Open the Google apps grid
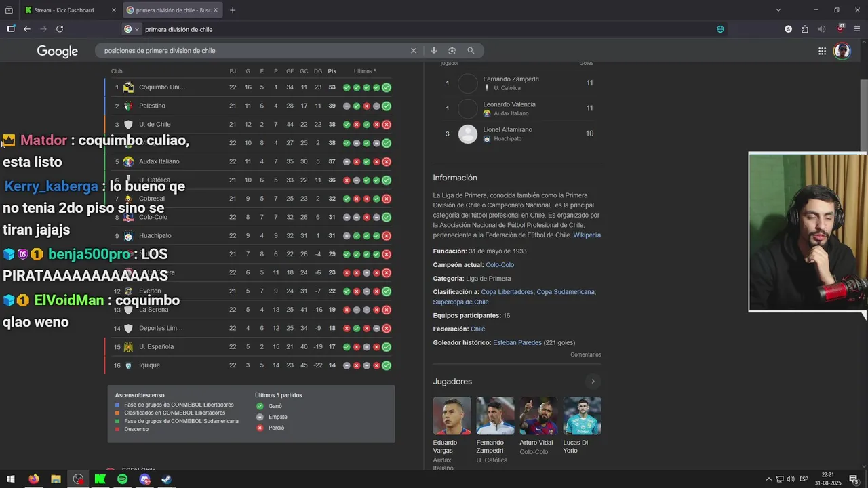 click(822, 51)
